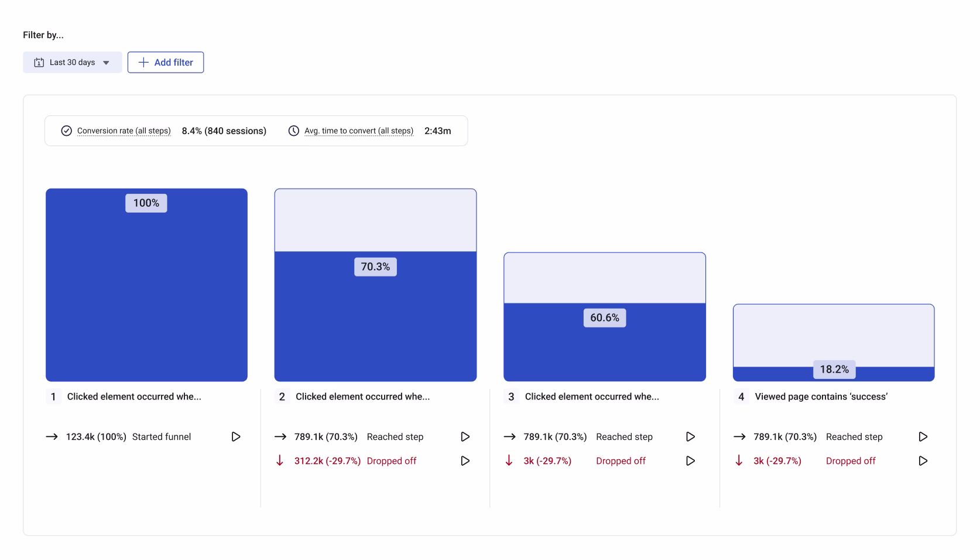Click the 18.2% label on step 4 bar
The width and height of the screenshot is (980, 560).
(x=834, y=370)
